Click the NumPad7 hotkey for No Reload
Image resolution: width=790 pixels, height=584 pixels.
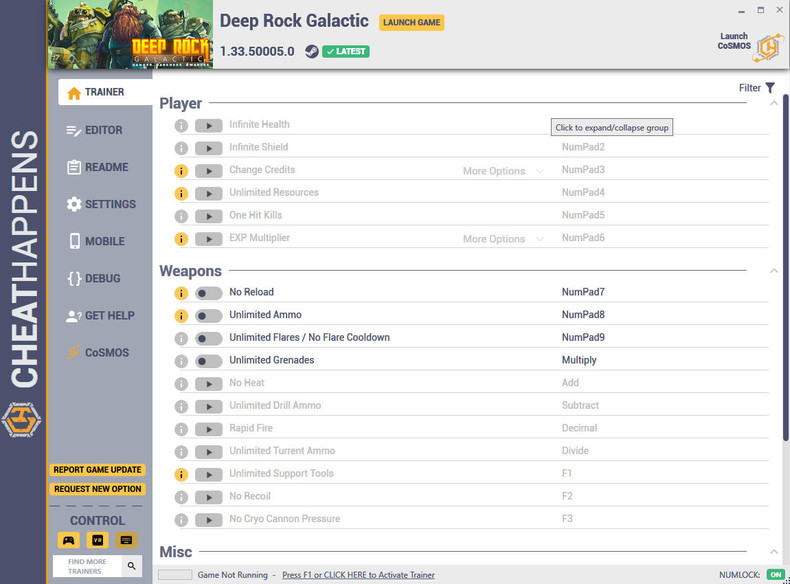coord(583,292)
